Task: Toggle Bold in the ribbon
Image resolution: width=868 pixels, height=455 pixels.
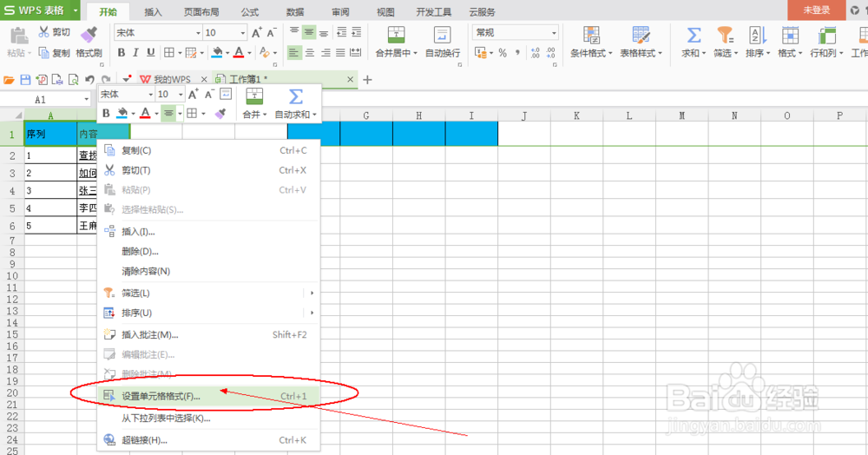Action: 122,53
